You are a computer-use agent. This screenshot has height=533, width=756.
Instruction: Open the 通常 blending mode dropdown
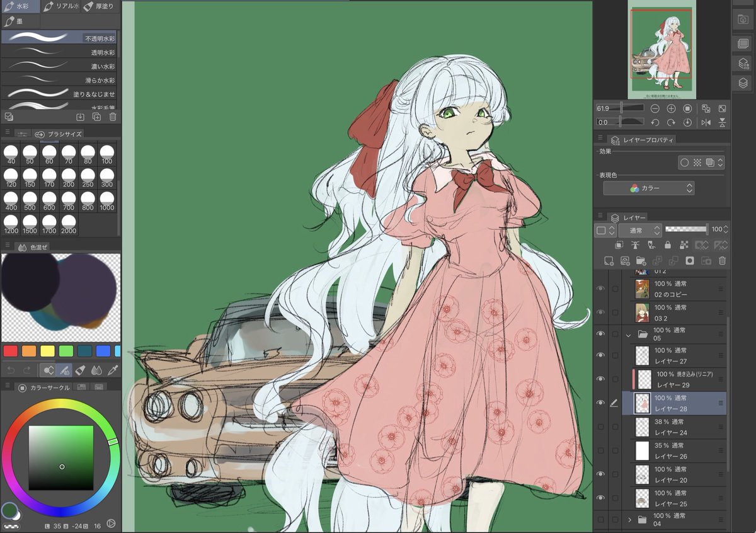[x=639, y=230]
